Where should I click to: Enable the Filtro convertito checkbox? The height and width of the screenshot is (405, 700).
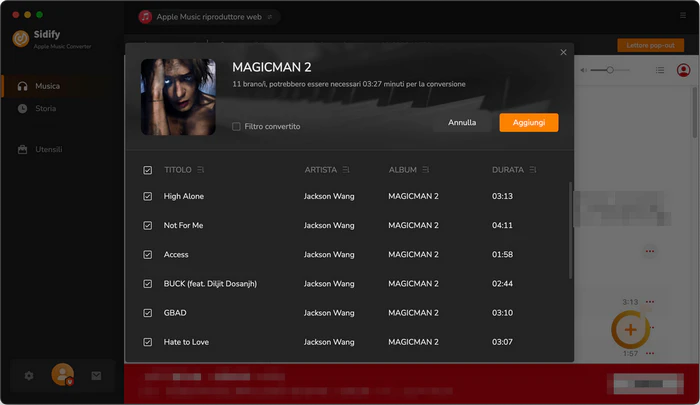point(236,126)
